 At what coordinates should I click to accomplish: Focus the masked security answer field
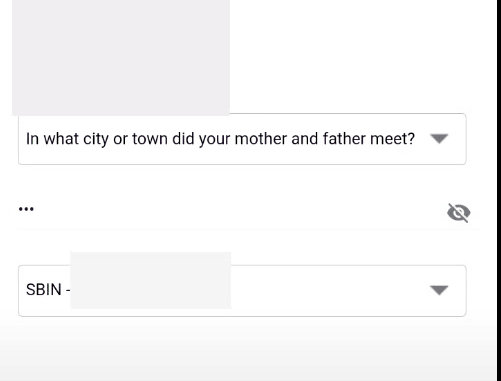230,210
